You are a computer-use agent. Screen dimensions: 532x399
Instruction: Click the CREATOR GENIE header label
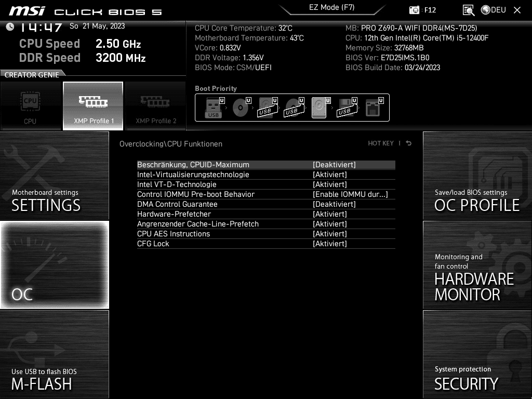(x=32, y=75)
